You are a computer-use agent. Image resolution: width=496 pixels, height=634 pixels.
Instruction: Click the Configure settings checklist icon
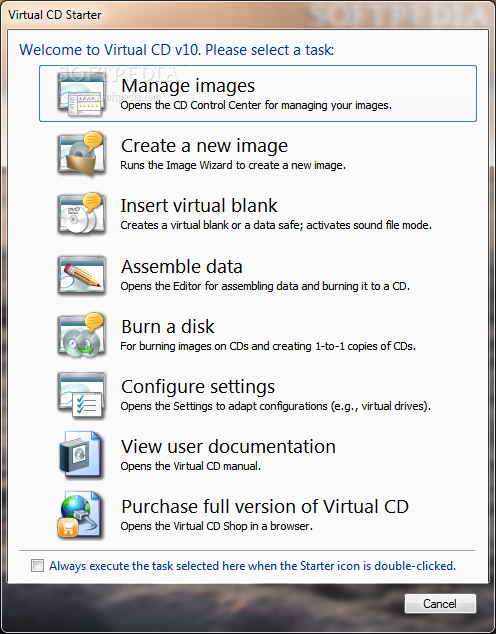(81, 395)
